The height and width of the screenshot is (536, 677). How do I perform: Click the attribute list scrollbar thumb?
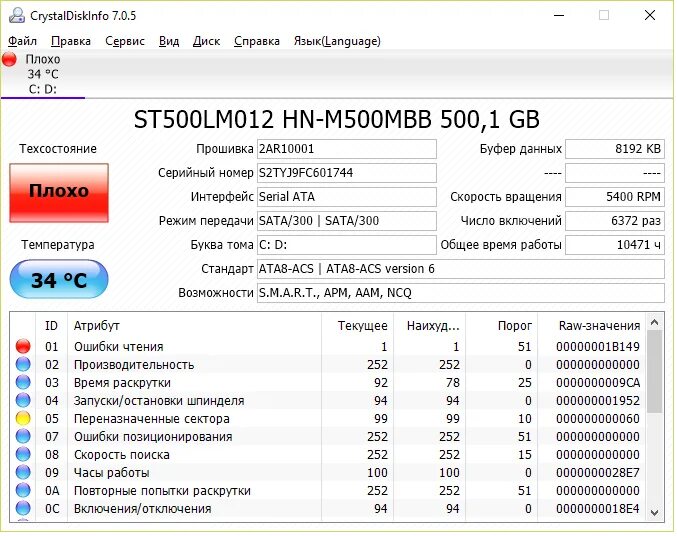tap(655, 372)
